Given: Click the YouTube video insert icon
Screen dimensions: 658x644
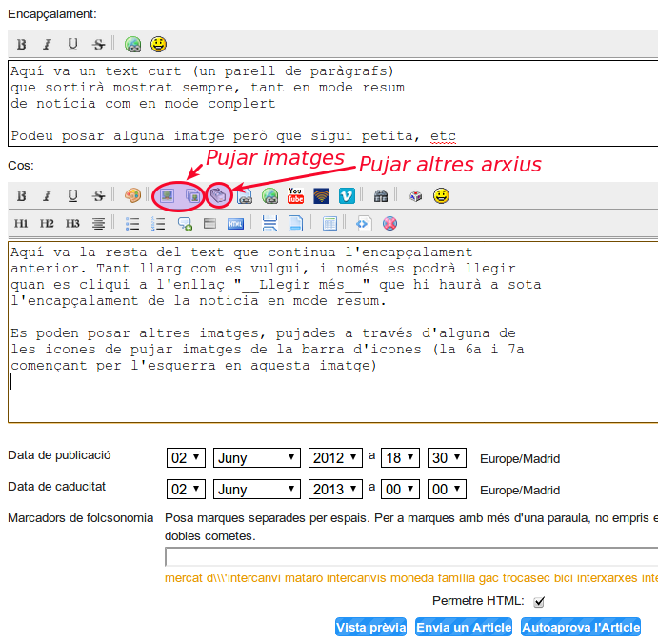Looking at the screenshot, I should point(295,195).
